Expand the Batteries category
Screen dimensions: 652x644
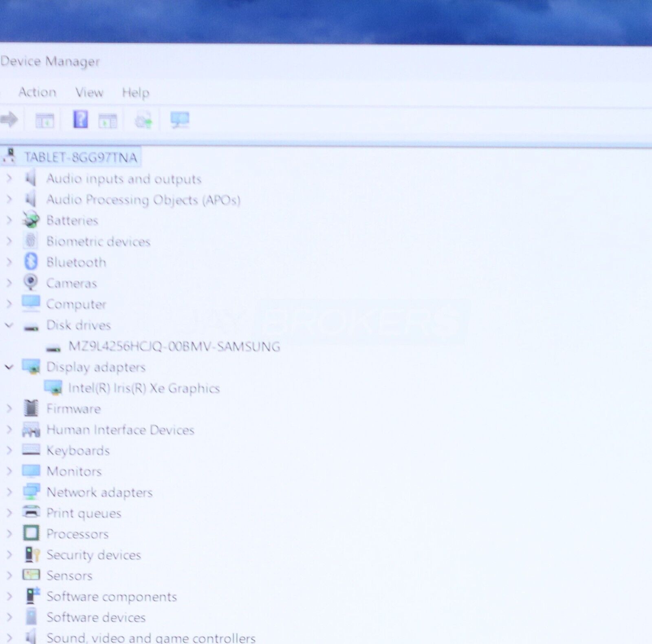click(x=9, y=220)
